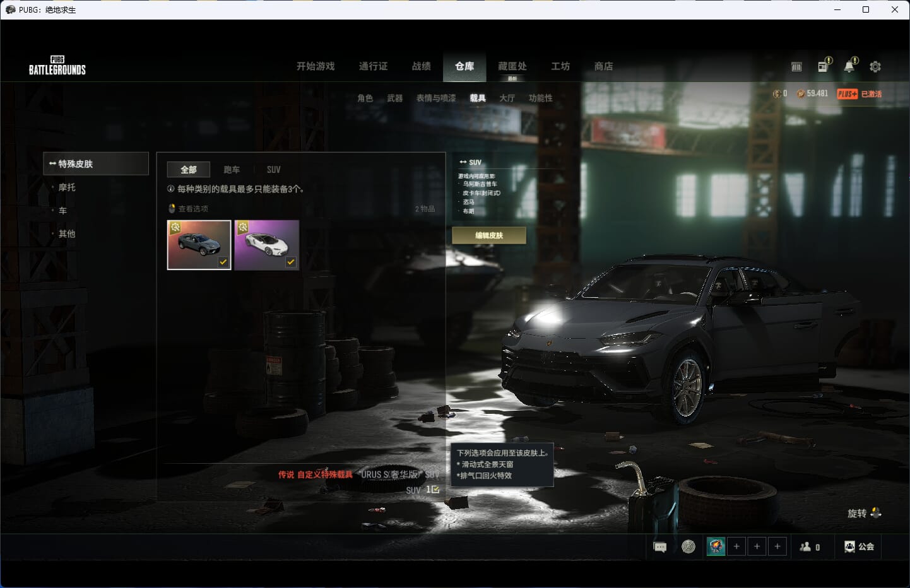Screen dimensions: 910x588
Task: Click the customize badge on Urus thumbnail
Action: [x=175, y=227]
